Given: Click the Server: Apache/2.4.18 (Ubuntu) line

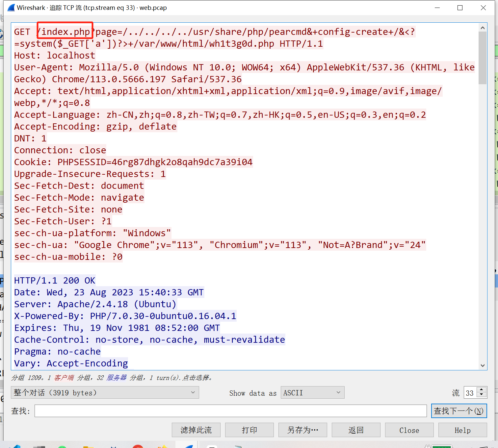Looking at the screenshot, I should 95,304.
